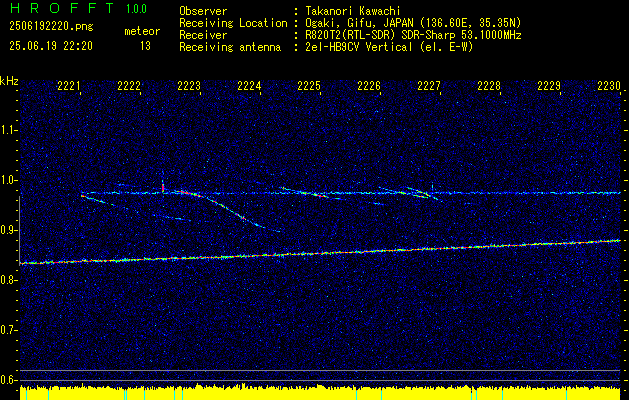Click the timestamp 25.06.19 22:20
The height and width of the screenshot is (400, 629).
pyautogui.click(x=51, y=46)
